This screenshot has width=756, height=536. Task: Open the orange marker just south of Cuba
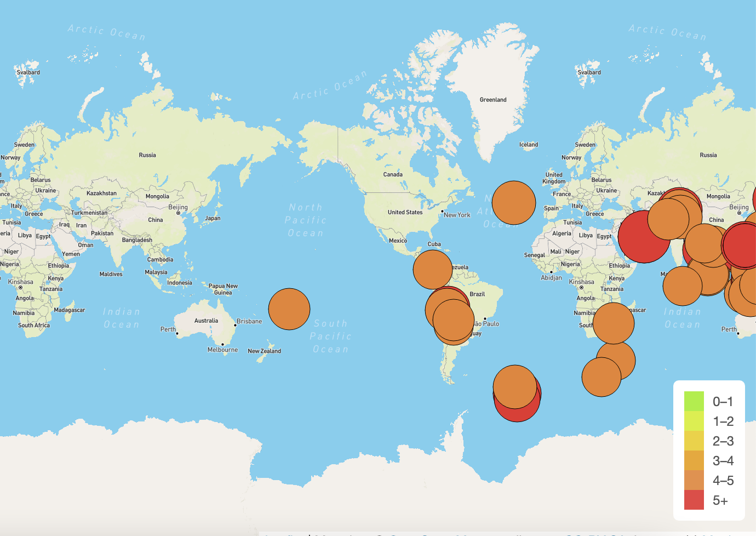[x=432, y=270]
